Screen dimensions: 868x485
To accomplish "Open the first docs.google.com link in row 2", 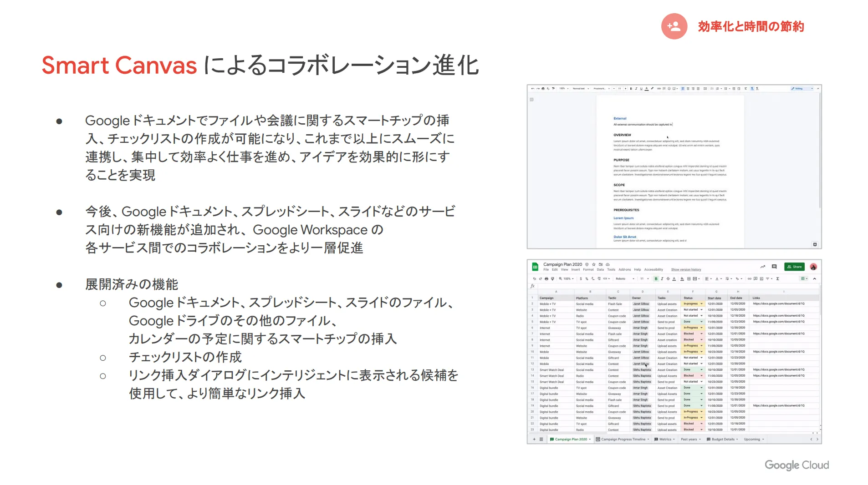I will (x=778, y=303).
